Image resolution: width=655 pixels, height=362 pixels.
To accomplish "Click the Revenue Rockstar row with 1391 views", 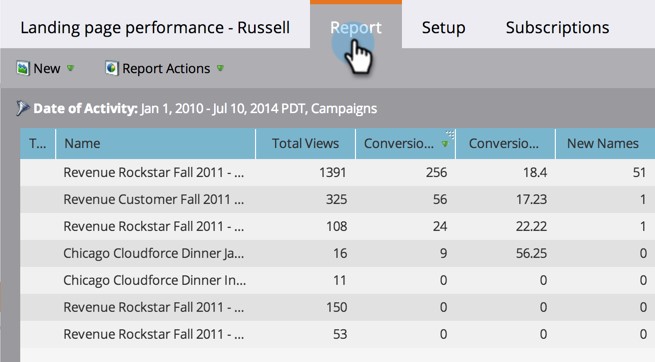I will [338, 172].
